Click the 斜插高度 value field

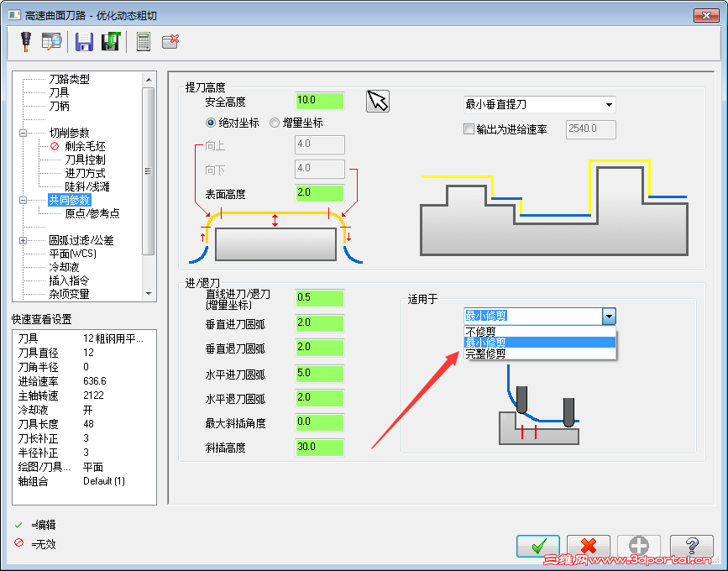(319, 448)
